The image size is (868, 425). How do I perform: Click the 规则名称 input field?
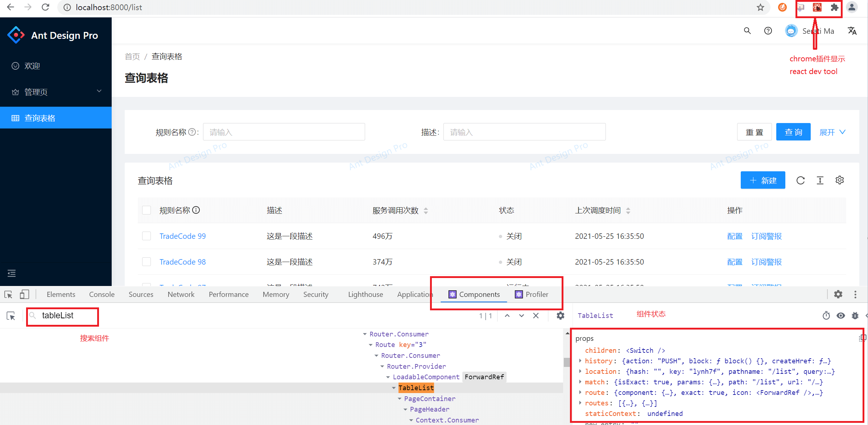click(284, 132)
